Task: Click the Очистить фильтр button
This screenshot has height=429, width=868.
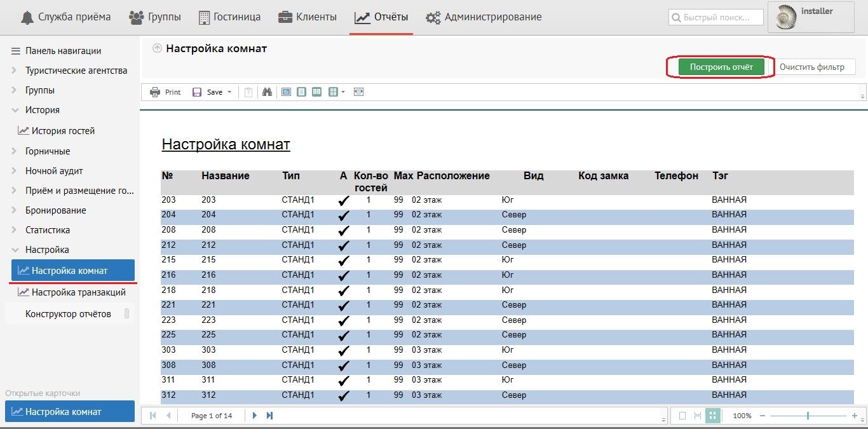Action: click(811, 67)
